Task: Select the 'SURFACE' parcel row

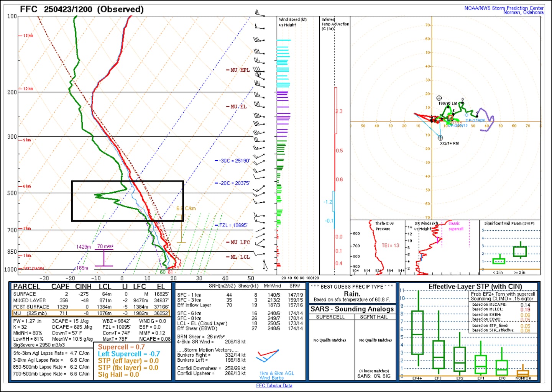Action: (91, 294)
